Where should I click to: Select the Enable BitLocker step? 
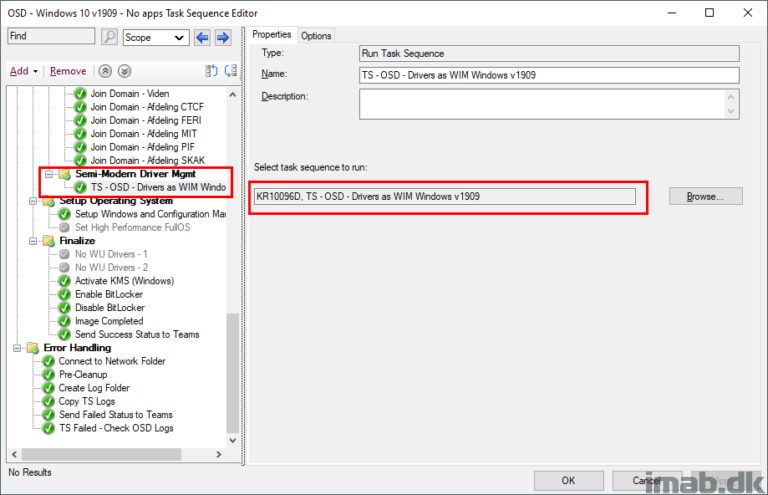pyautogui.click(x=110, y=294)
